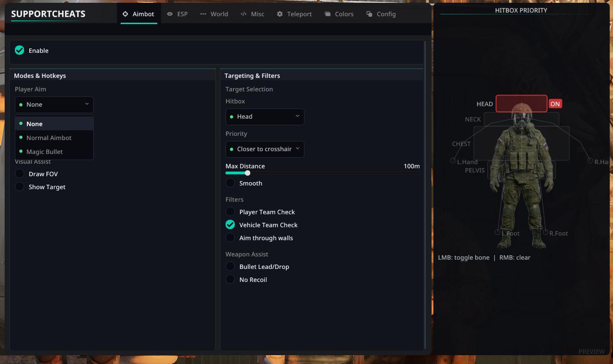Toggle the R.Hand bone node
This screenshot has height=364, width=613.
(590, 160)
